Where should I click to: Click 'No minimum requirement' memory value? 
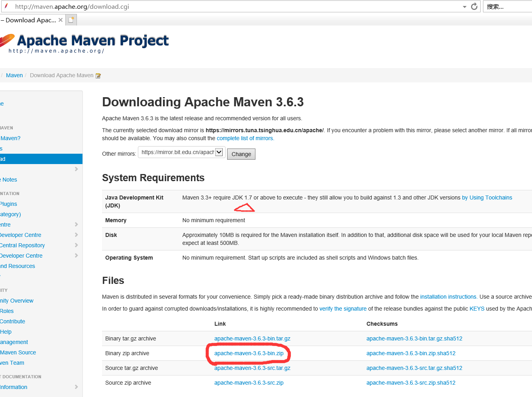click(214, 220)
